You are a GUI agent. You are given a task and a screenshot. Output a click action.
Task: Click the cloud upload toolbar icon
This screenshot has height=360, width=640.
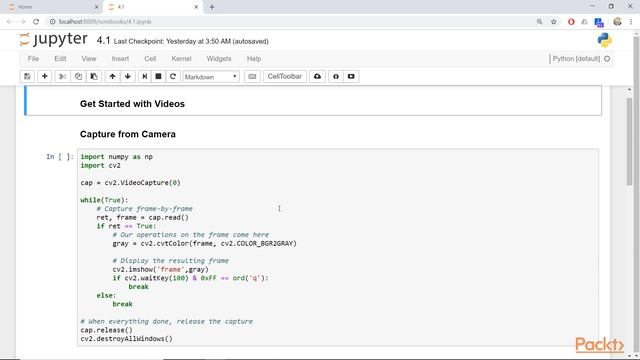[318, 76]
